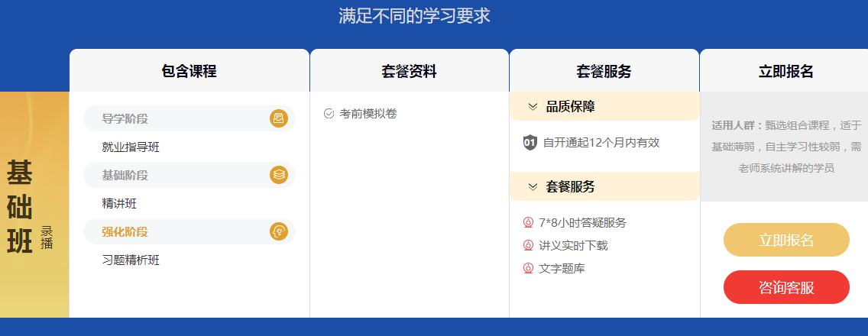Click the red icon beside 讲义实时下载
Screen dimensions: 868x336
click(x=527, y=245)
